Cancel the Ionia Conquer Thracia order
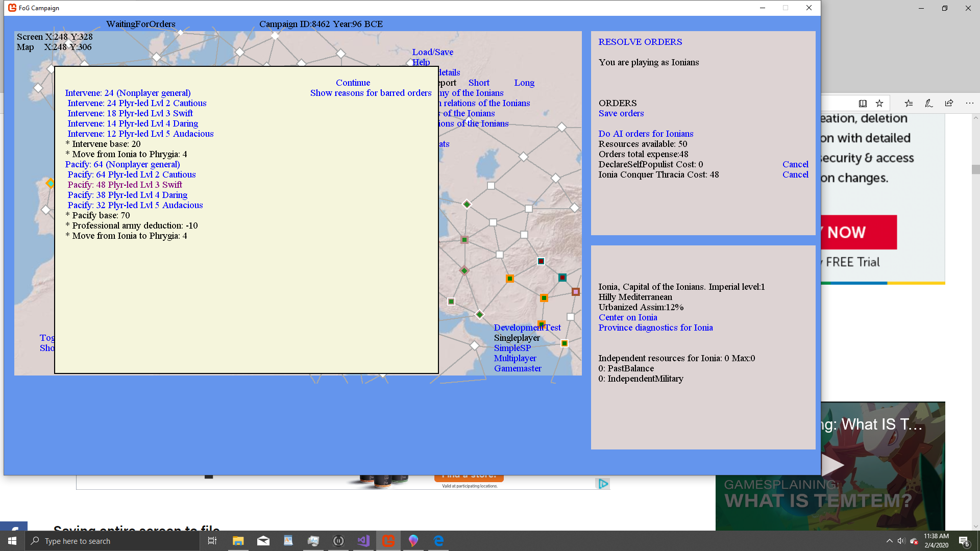 pyautogui.click(x=795, y=174)
